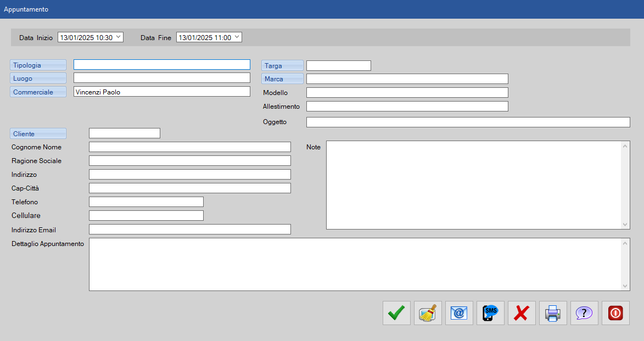
Task: Exit window using red power icon
Action: point(615,313)
